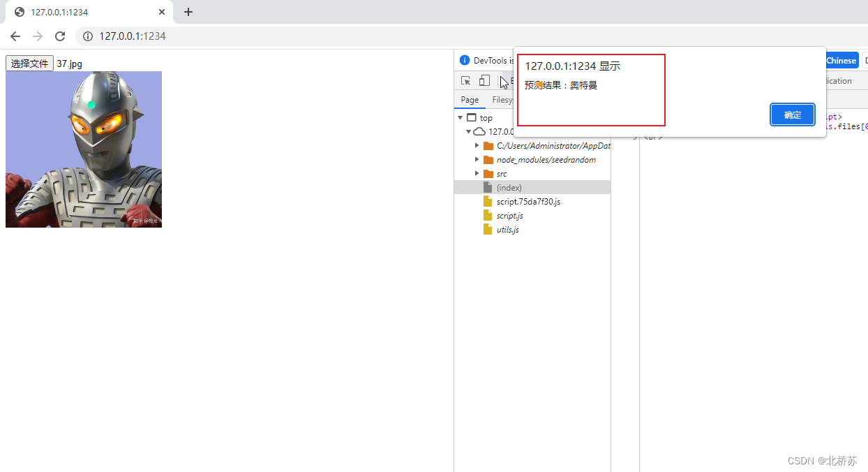The height and width of the screenshot is (472, 868).
Task: Activate the DevTools inspect element picker icon
Action: pyautogui.click(x=466, y=81)
